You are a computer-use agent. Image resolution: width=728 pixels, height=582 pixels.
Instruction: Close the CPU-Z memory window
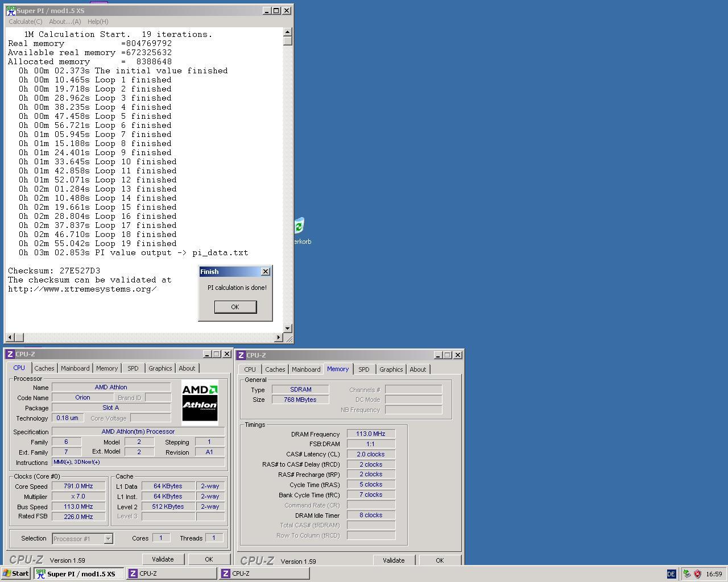pyautogui.click(x=458, y=355)
